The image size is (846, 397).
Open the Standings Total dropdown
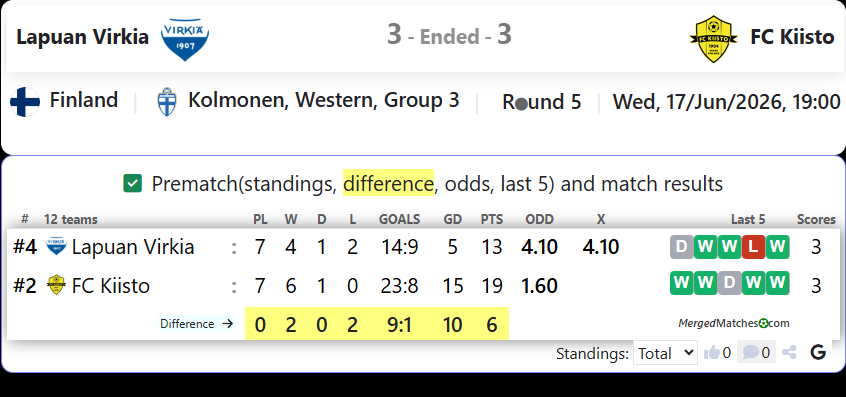click(x=665, y=353)
